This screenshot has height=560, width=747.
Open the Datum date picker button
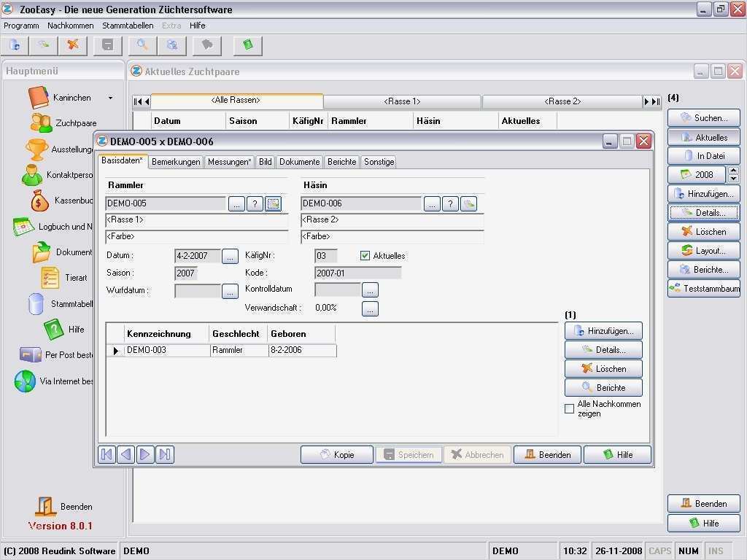pos(230,256)
